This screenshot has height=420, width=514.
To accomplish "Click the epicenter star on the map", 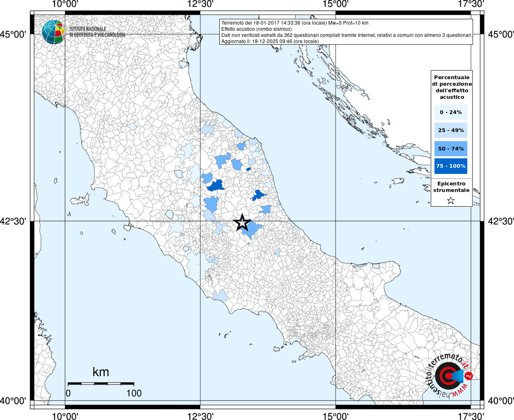I will coord(242,222).
